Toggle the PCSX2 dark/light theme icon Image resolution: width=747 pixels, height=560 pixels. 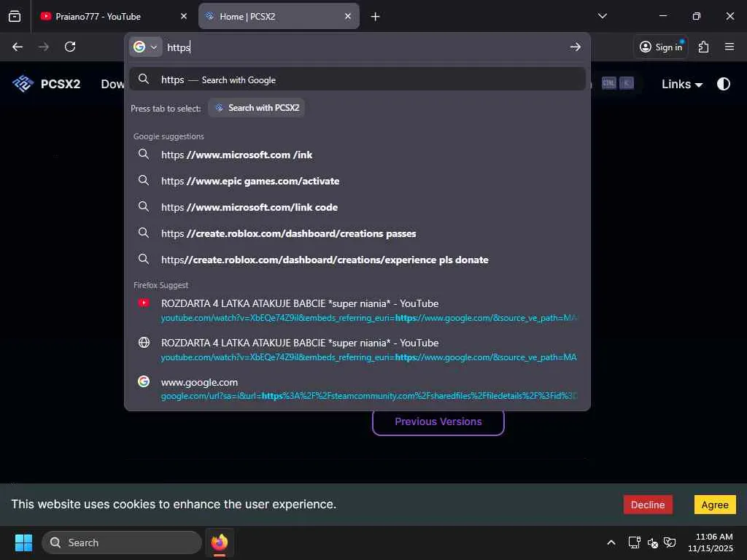[723, 84]
